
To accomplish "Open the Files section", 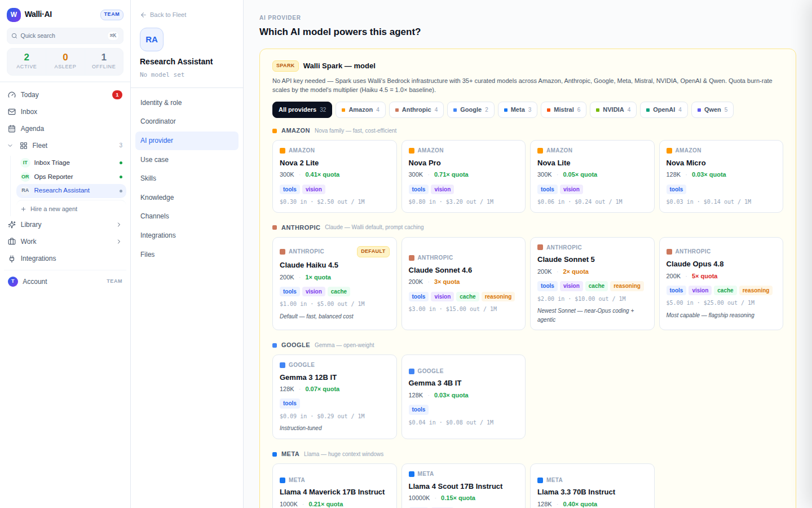I will (187, 255).
